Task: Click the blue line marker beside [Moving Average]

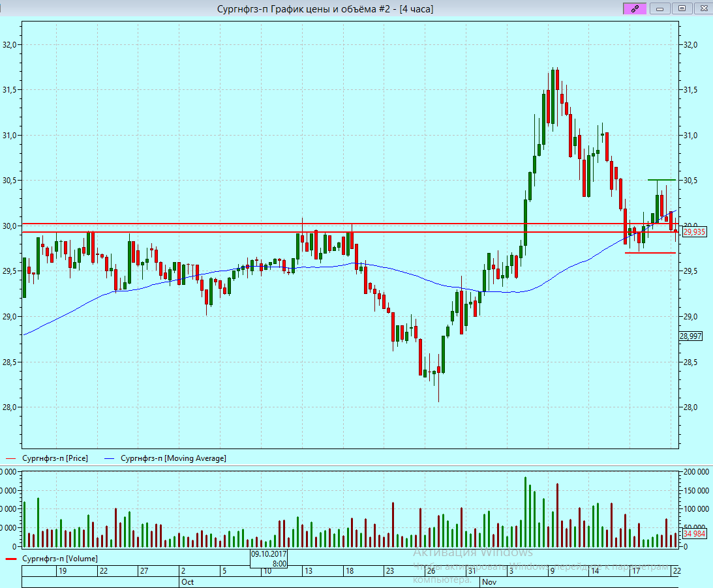Action: click(109, 458)
